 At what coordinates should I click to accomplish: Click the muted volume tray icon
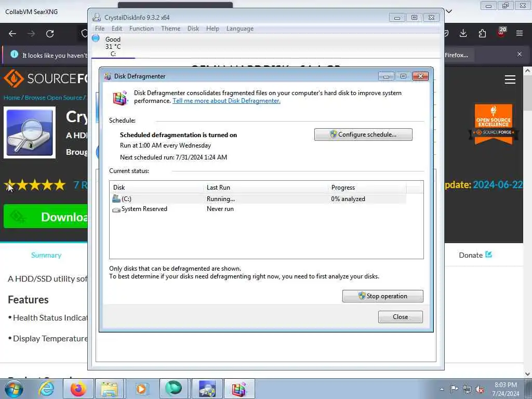(x=480, y=389)
